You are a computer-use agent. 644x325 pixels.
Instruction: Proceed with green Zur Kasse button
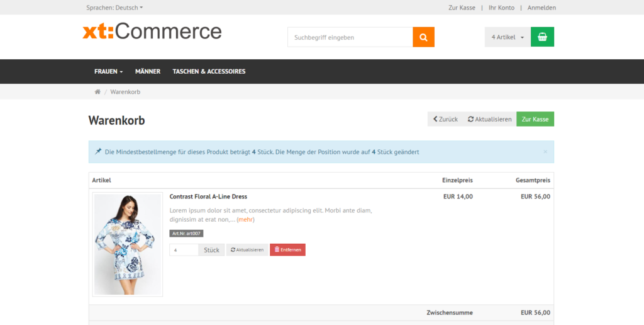[535, 119]
